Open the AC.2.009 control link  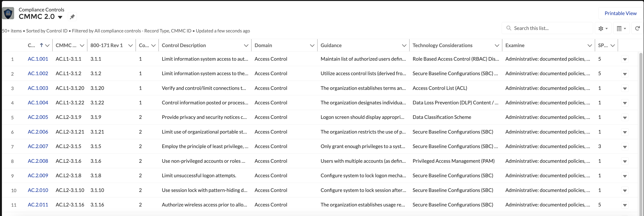[38, 176]
